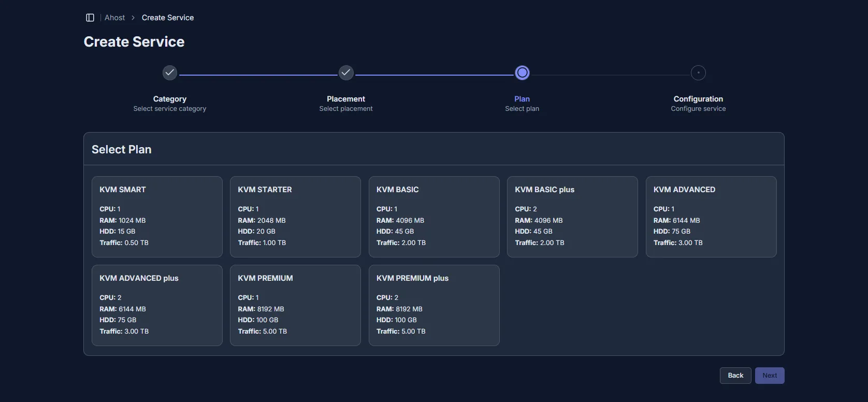
Task: Select the KVM PREMIUM plan card
Action: pos(295,305)
